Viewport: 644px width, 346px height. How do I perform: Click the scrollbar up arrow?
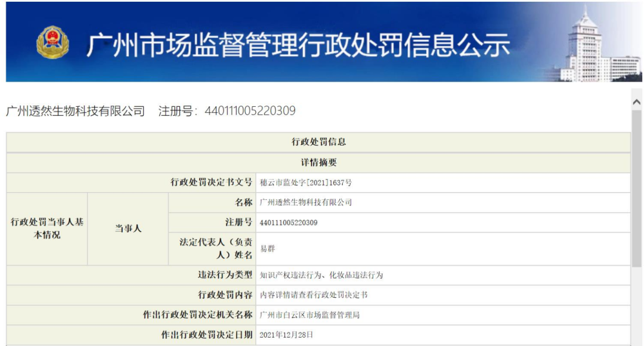tap(635, 101)
